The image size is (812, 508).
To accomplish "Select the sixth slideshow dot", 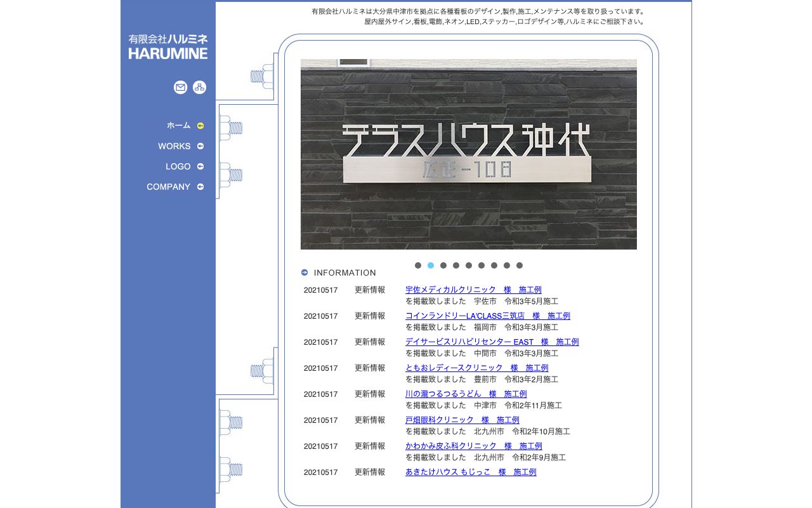I will [x=481, y=265].
